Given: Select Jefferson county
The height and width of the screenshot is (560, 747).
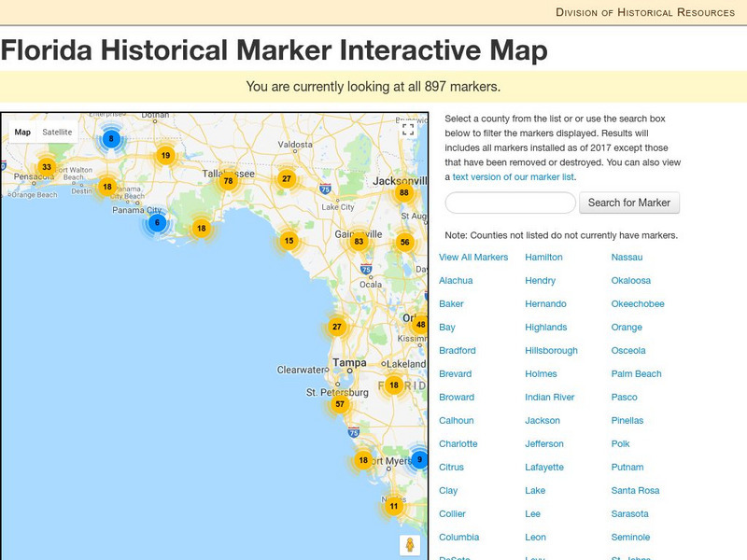Looking at the screenshot, I should click(544, 444).
